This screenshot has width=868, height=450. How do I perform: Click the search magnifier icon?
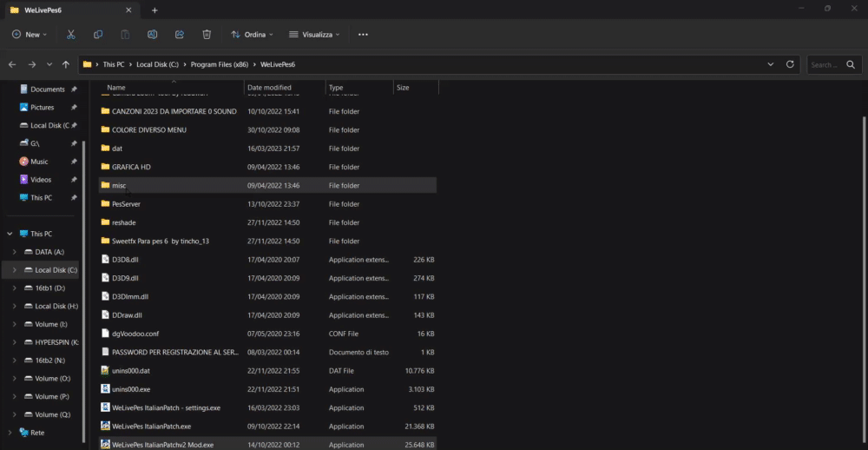851,65
